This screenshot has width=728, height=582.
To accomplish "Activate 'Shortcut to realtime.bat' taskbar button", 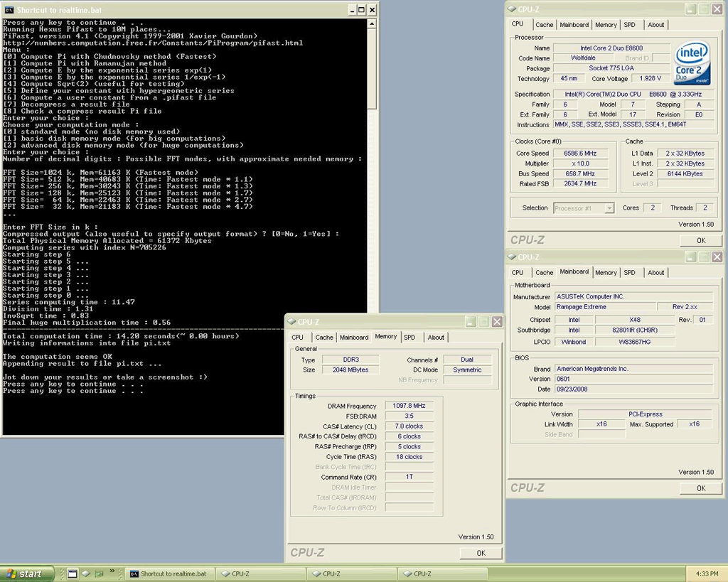I will (x=168, y=573).
